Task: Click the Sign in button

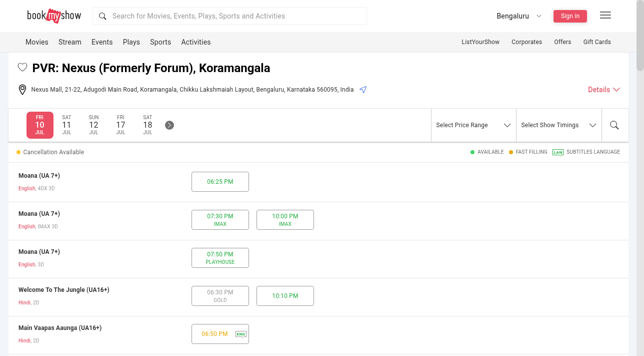Action: coord(570,16)
